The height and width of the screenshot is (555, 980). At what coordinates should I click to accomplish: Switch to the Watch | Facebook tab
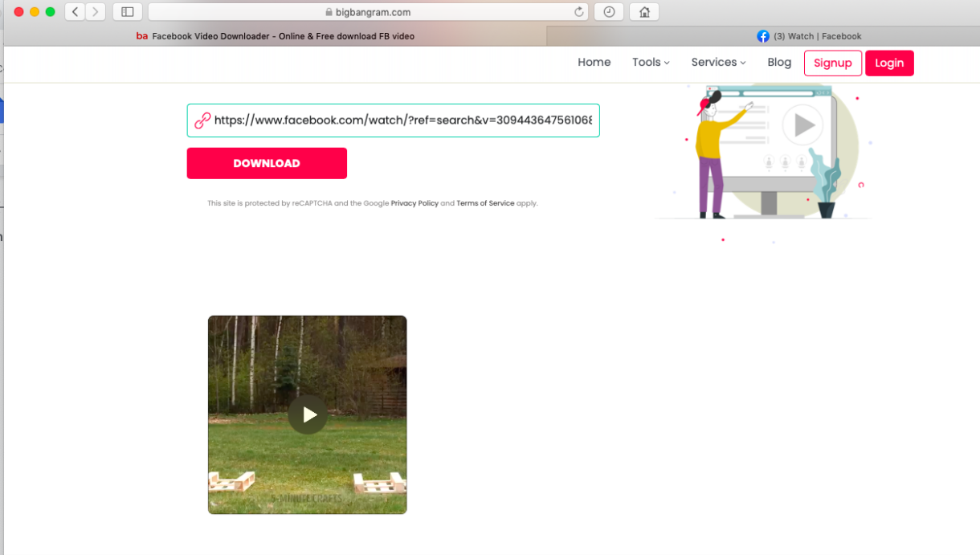[x=810, y=36]
